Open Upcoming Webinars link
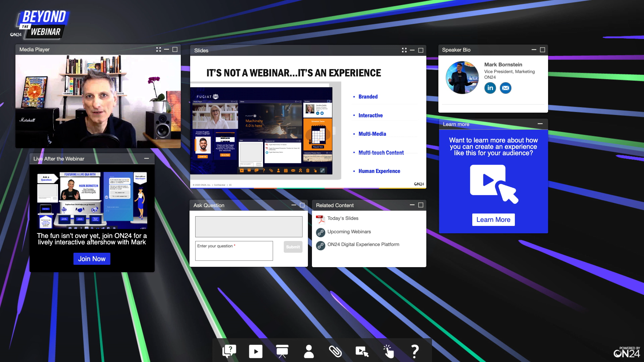 tap(349, 232)
